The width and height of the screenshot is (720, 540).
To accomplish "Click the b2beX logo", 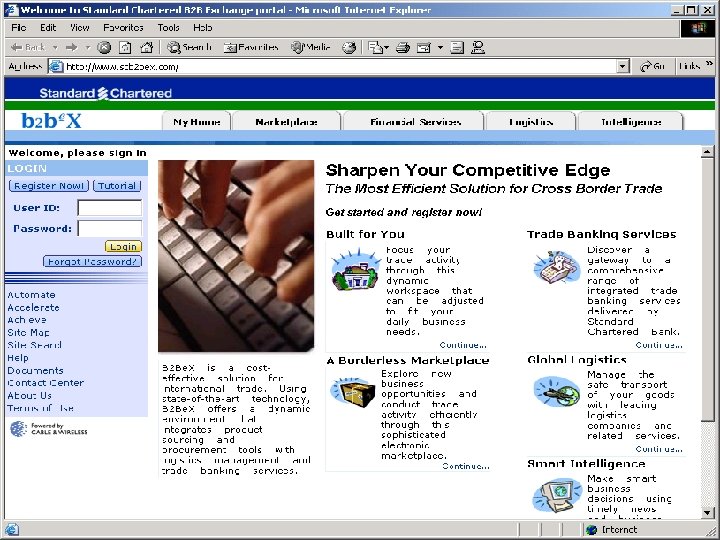I will click(x=51, y=121).
